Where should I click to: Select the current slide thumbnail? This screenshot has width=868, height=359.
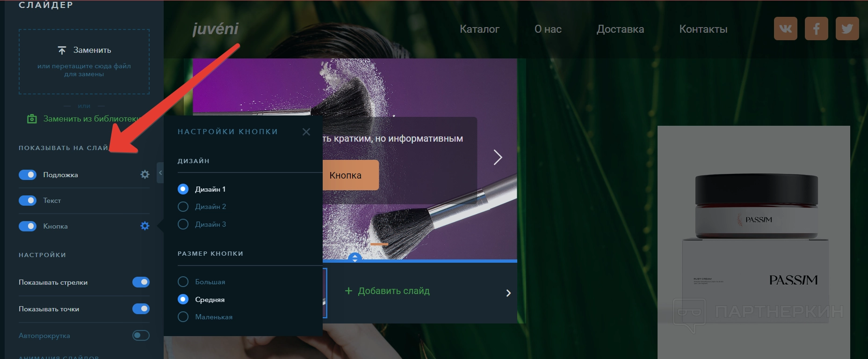pos(325,293)
